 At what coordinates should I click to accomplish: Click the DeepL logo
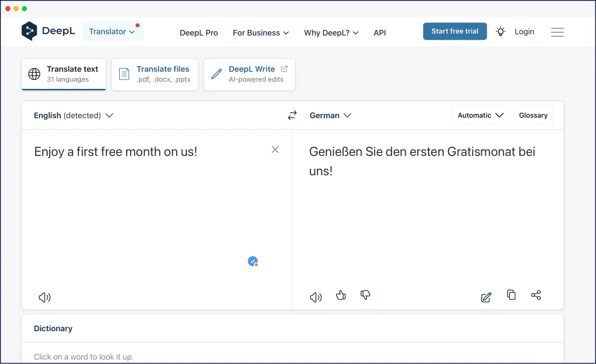click(x=48, y=31)
